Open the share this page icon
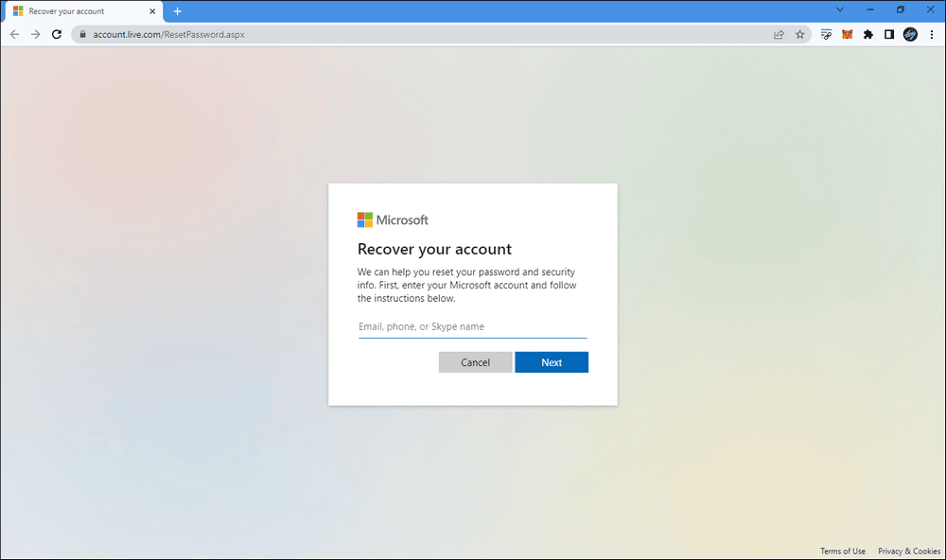The width and height of the screenshot is (946, 560). pos(779,34)
